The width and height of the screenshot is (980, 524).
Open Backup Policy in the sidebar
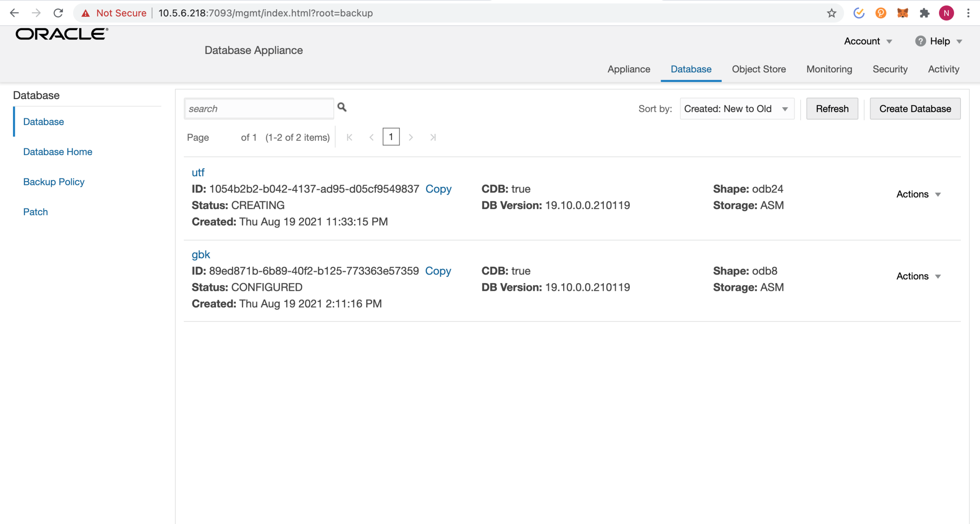54,182
